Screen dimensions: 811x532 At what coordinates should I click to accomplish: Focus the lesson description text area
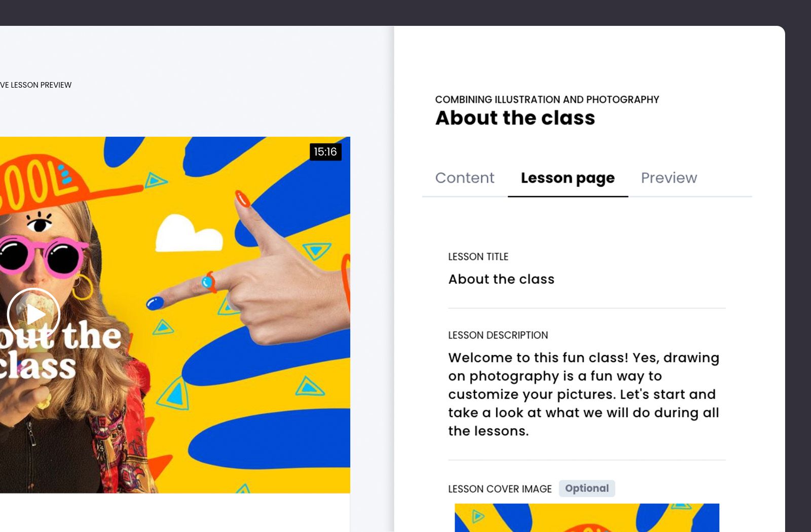pos(586,394)
